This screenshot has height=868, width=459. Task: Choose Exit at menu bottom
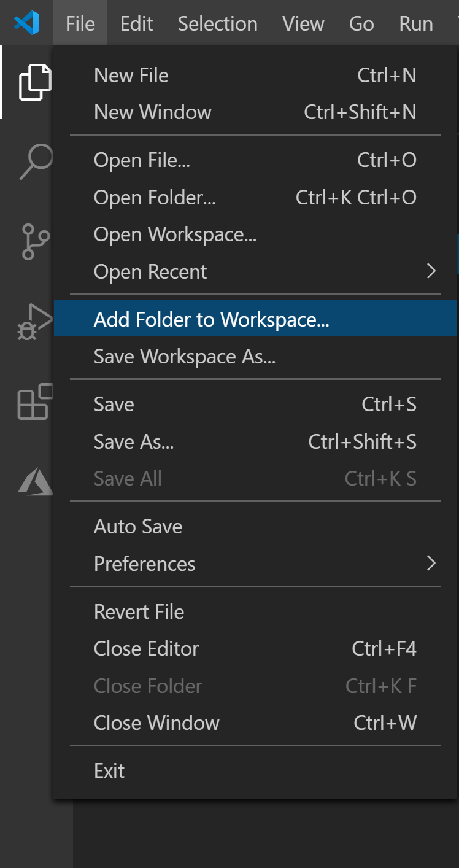[109, 770]
